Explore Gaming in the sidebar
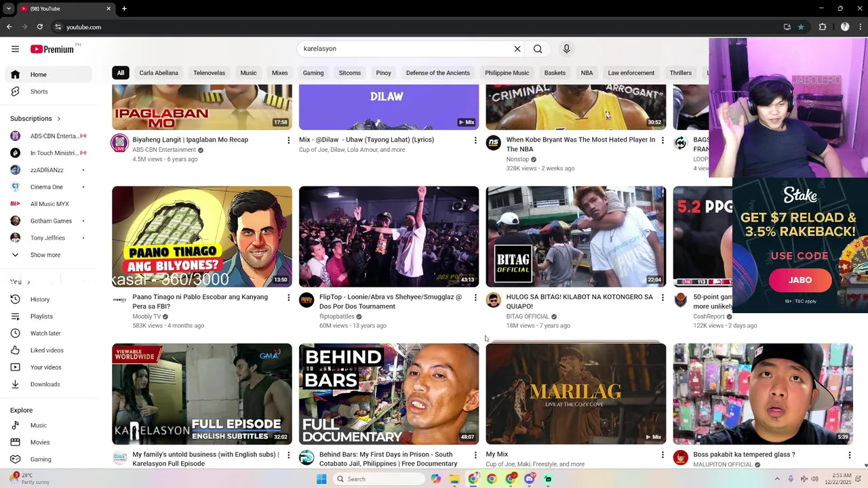Viewport: 868px width, 488px height. click(x=48, y=460)
